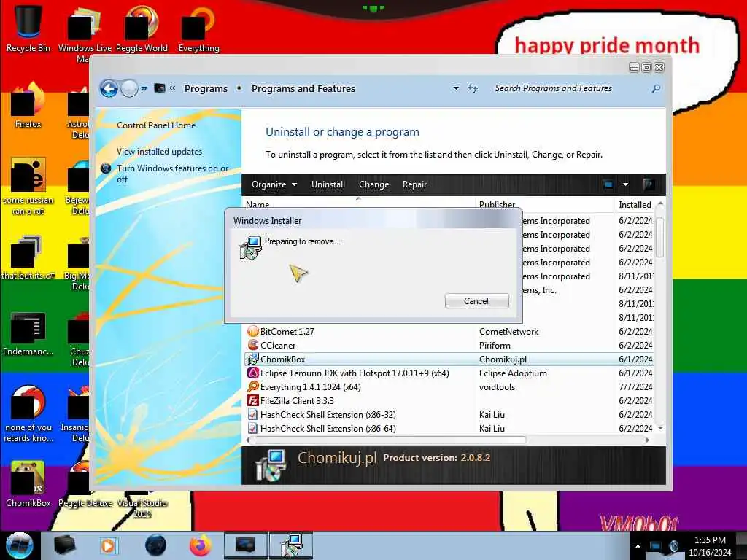Select BitComet 1.27 row
This screenshot has height=560, width=747.
[450, 332]
